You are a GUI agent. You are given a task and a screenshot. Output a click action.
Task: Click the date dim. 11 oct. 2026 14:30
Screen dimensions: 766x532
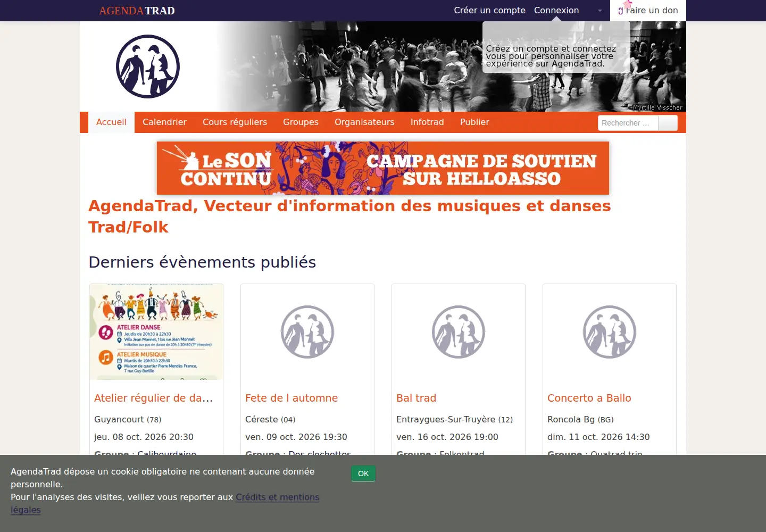598,437
